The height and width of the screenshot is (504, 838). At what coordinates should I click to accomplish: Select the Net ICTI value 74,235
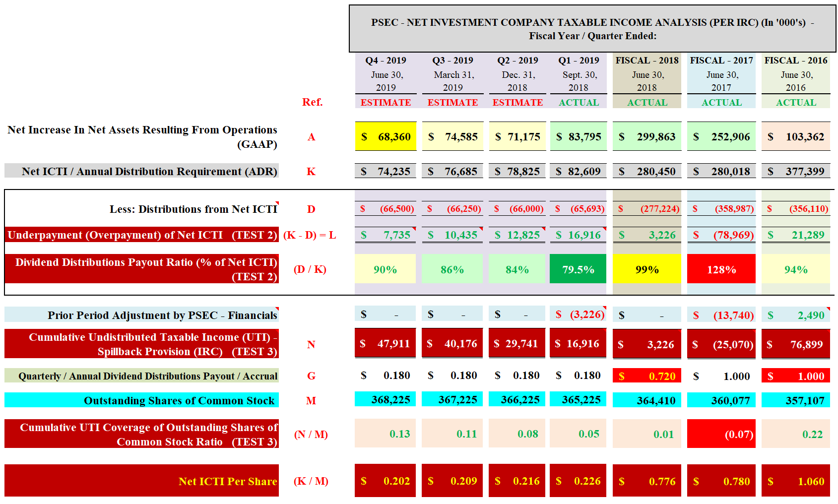(386, 171)
